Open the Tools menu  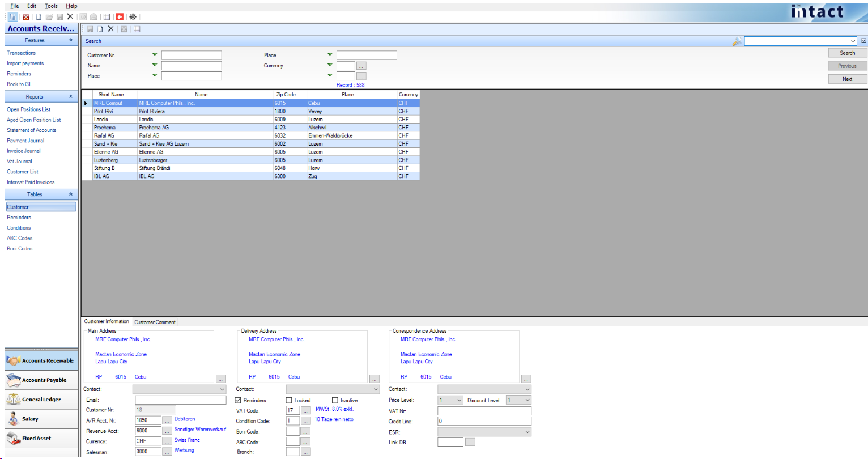tap(51, 6)
